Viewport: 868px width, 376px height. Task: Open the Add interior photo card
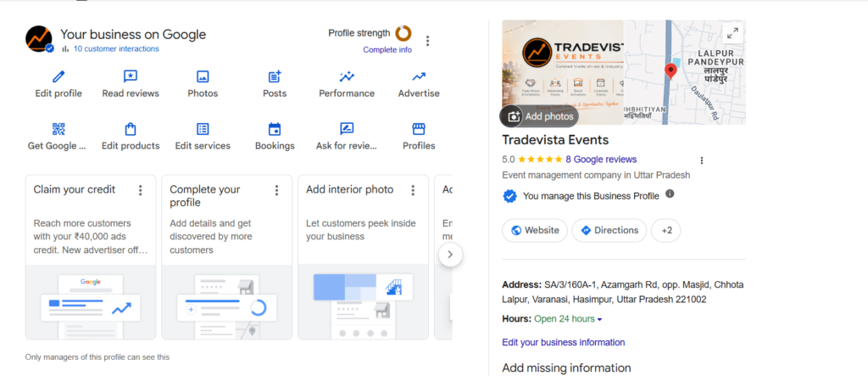363,257
